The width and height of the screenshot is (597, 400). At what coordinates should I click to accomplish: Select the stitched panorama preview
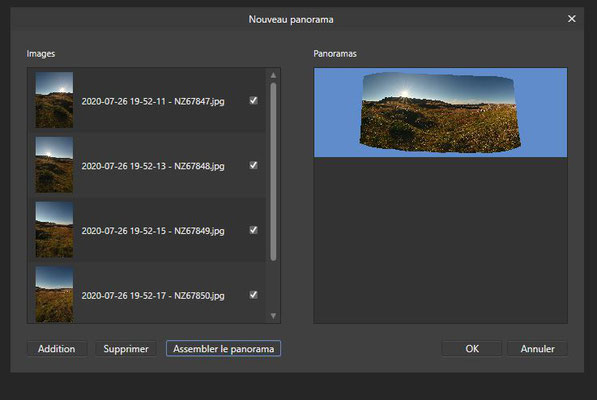(x=441, y=113)
